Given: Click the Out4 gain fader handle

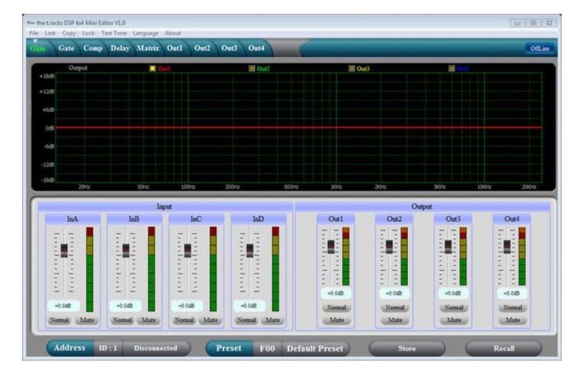Looking at the screenshot, I should [507, 247].
